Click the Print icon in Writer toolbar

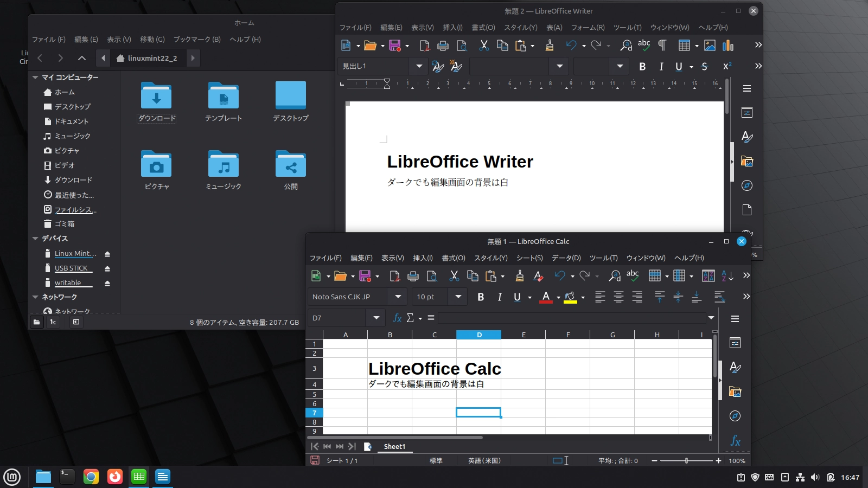click(443, 46)
